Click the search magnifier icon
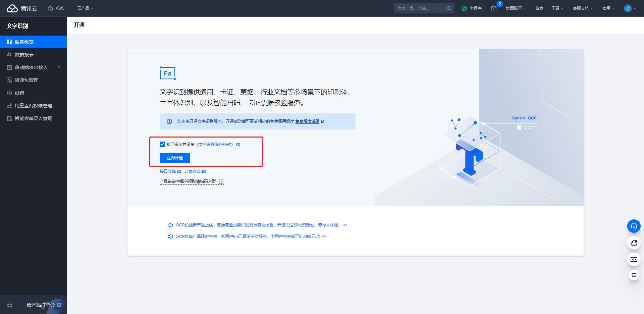Image resolution: width=644 pixels, height=314 pixels. click(x=449, y=8)
